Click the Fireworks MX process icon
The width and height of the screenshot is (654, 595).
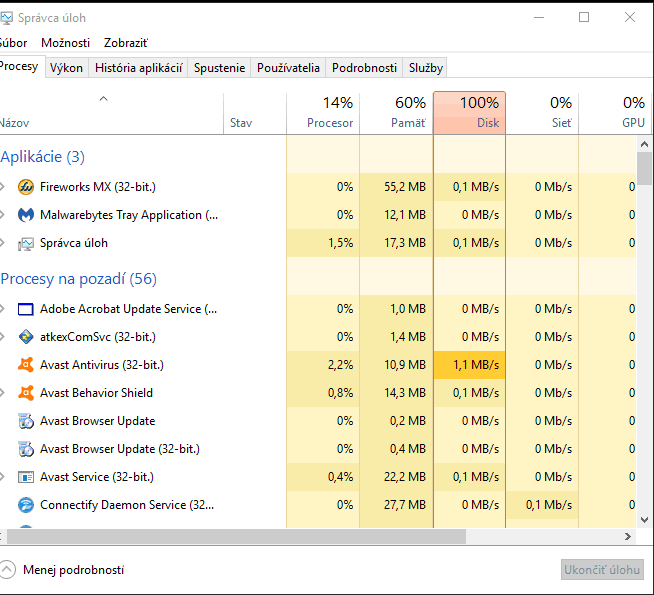26,187
